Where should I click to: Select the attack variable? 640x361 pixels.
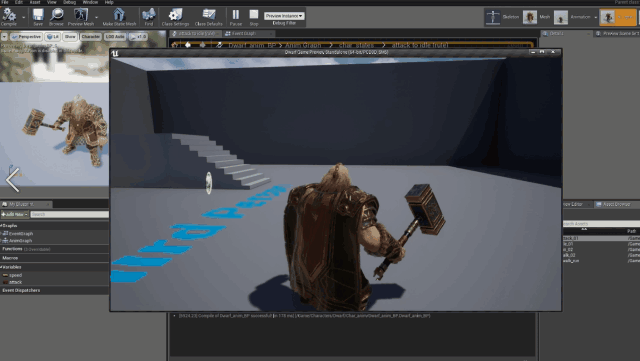click(x=15, y=282)
